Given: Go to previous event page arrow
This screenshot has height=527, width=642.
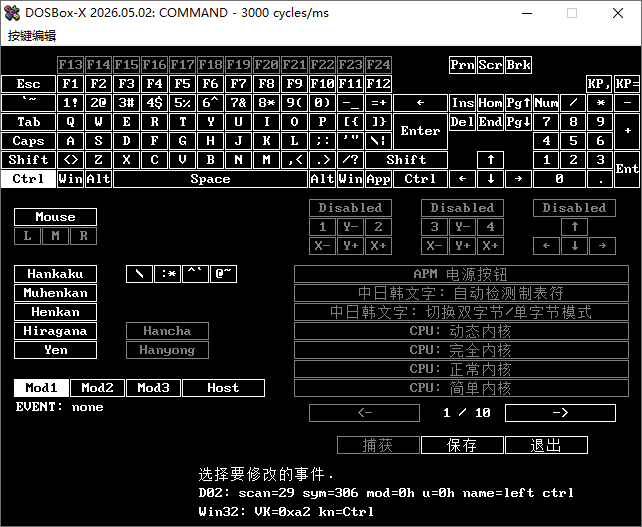Looking at the screenshot, I should pos(364,413).
